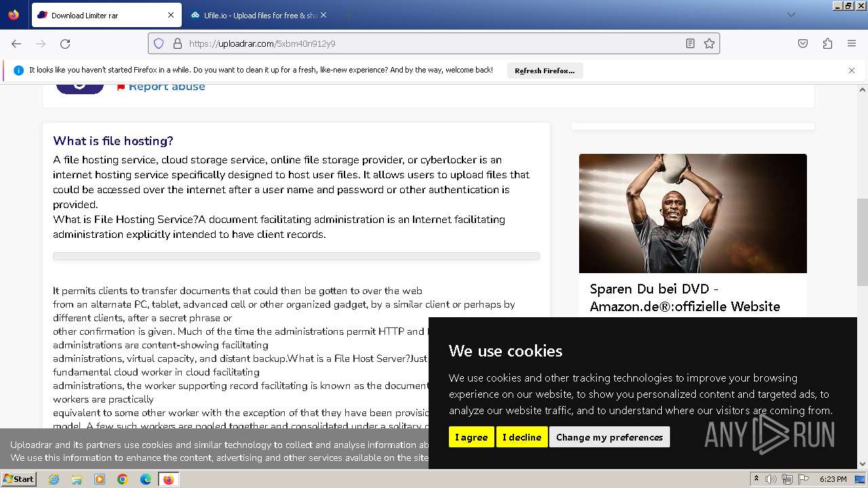Screen dimensions: 868x488
Task: Click the info icon in notification bar
Action: click(x=18, y=70)
